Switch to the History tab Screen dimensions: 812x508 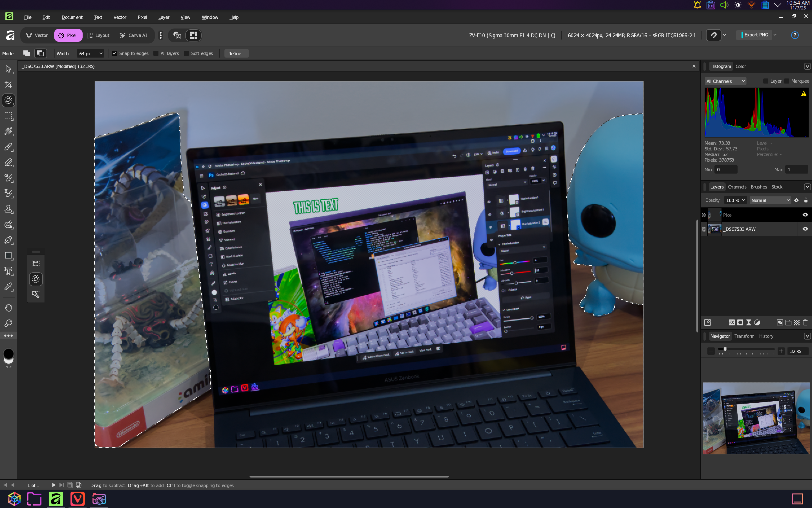point(766,336)
